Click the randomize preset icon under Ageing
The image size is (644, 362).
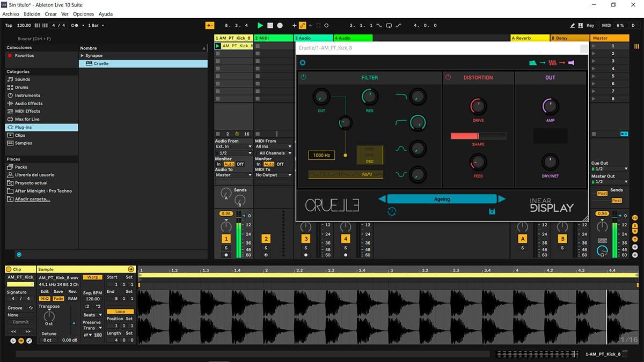coord(392,212)
